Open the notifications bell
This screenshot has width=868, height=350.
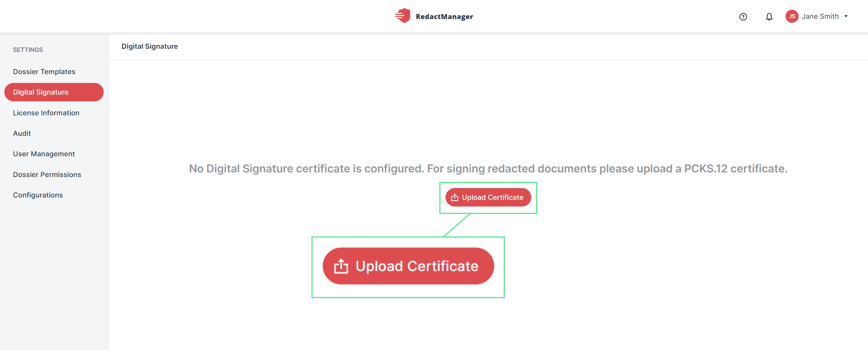769,16
